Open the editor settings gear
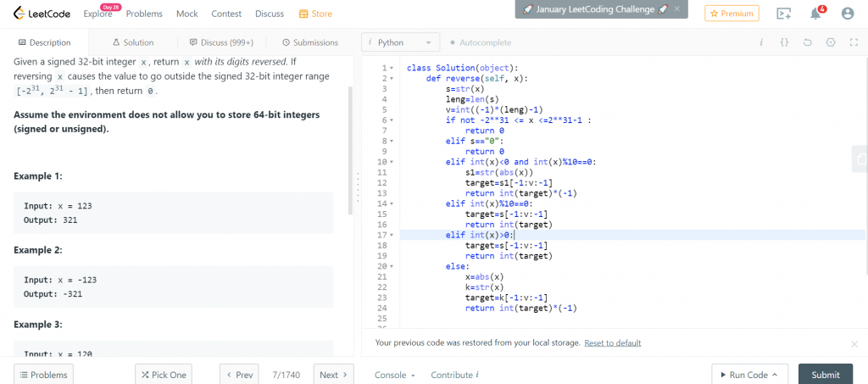 [x=831, y=42]
